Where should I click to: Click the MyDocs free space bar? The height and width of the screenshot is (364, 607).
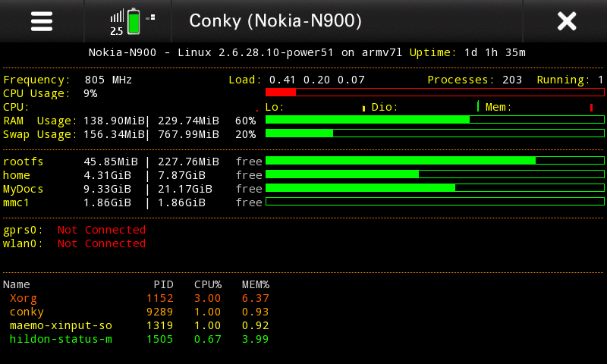pyautogui.click(x=435, y=187)
